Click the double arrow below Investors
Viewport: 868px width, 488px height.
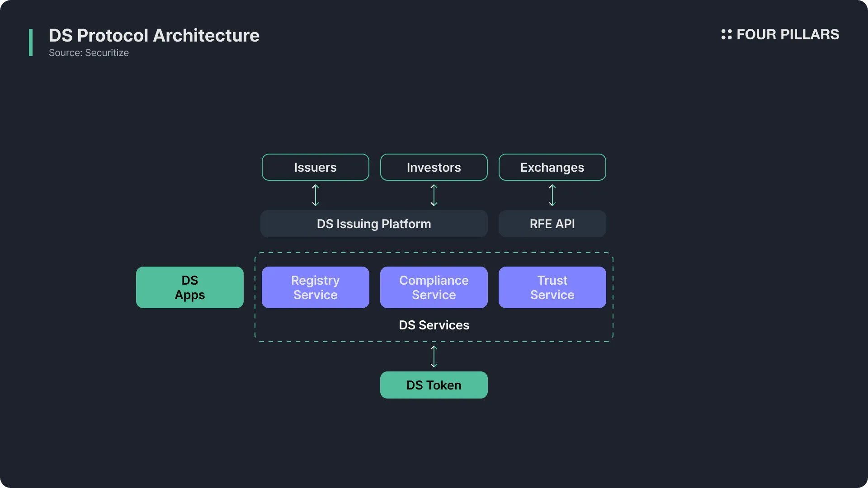tap(434, 195)
